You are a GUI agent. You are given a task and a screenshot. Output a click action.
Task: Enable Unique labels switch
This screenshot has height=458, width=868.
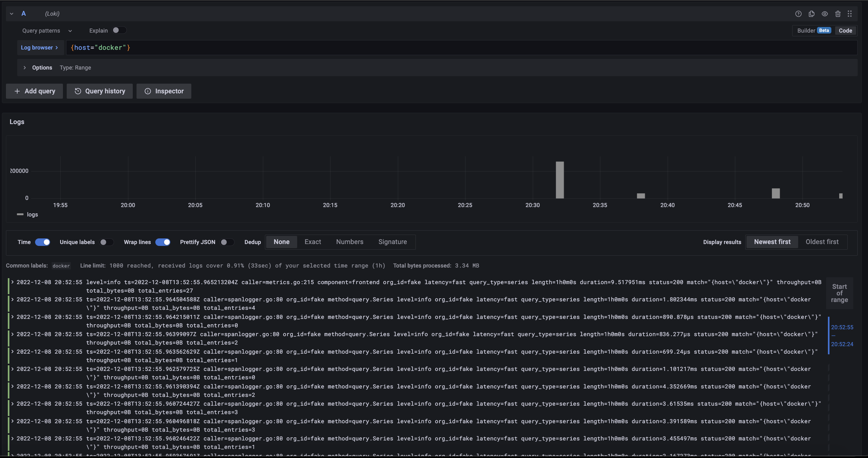click(x=106, y=242)
